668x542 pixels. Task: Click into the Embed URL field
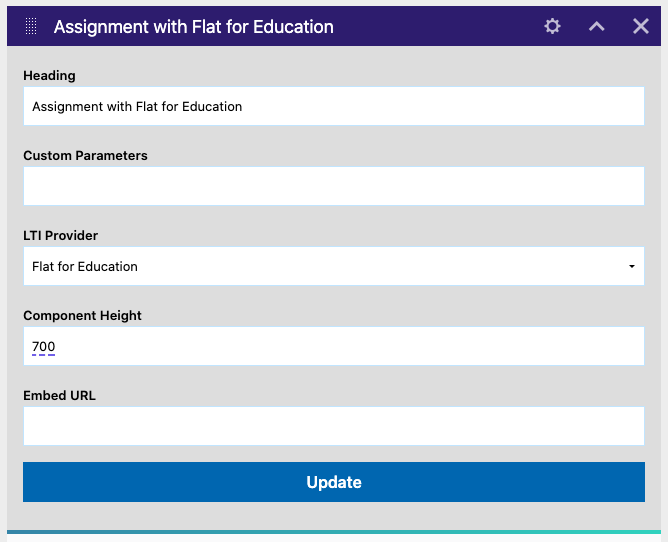[334, 426]
